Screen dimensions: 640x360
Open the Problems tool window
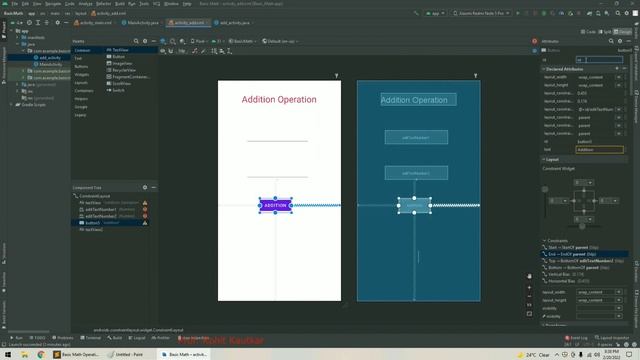pos(63,338)
